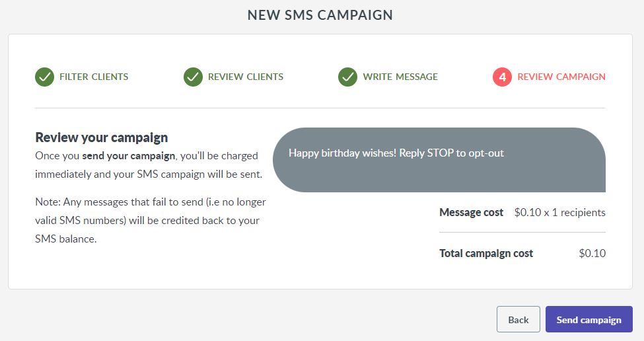Viewport: 644px width, 341px height.
Task: Click the gray SMS message preview bubble
Action: tap(439, 160)
